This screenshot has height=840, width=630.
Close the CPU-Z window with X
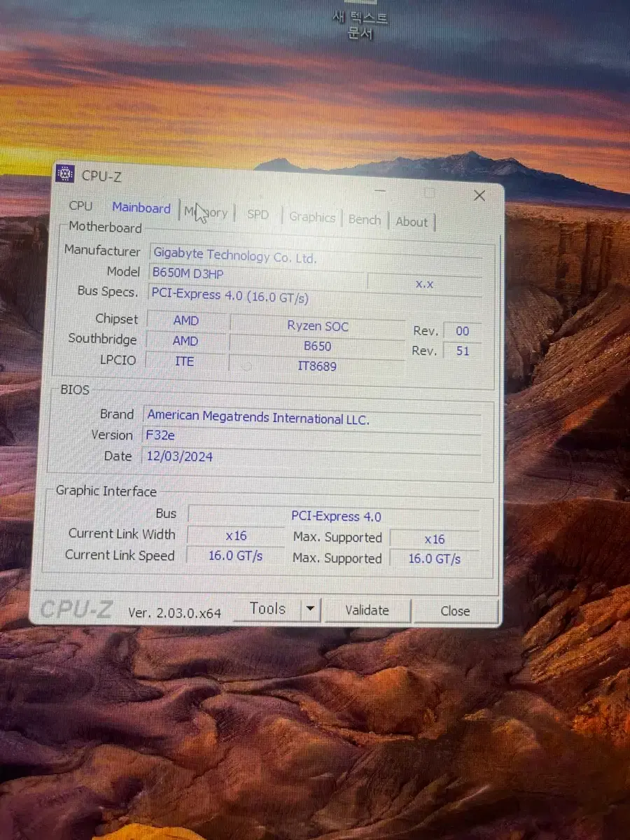click(x=479, y=196)
